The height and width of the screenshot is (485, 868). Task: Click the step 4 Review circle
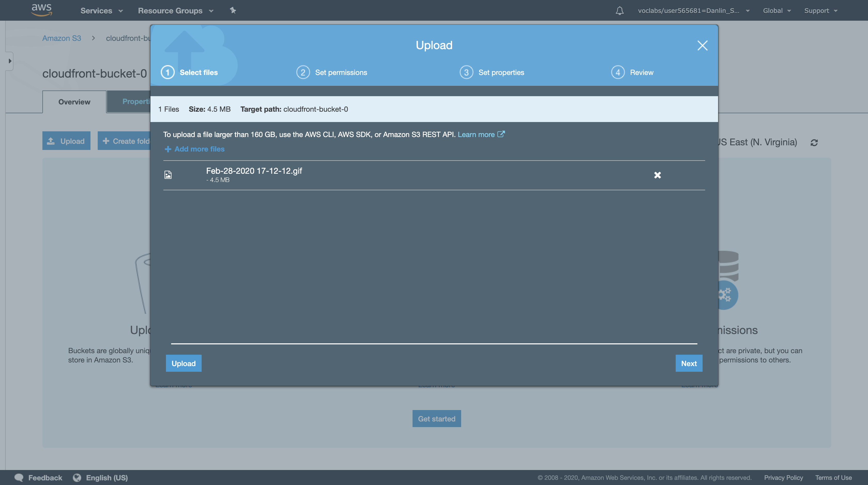618,72
